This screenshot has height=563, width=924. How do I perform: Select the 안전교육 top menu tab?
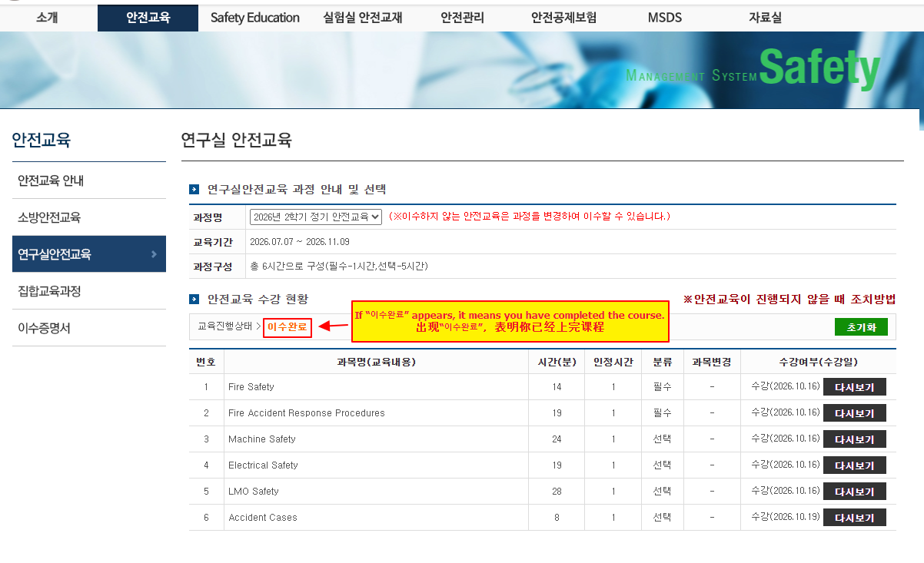coord(148,18)
